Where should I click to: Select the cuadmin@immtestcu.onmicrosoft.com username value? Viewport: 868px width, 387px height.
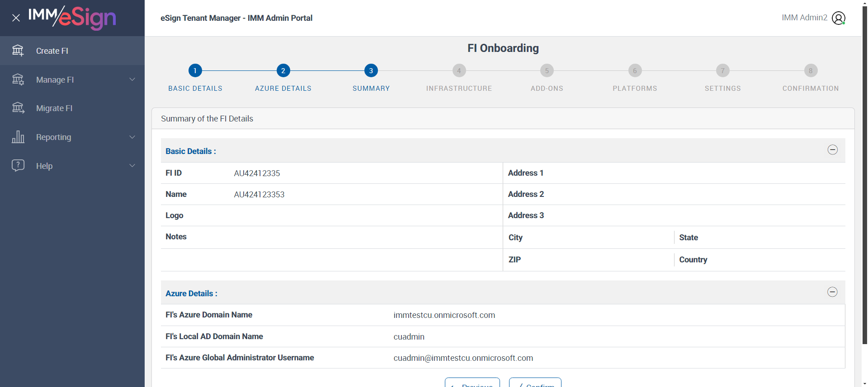tap(463, 358)
